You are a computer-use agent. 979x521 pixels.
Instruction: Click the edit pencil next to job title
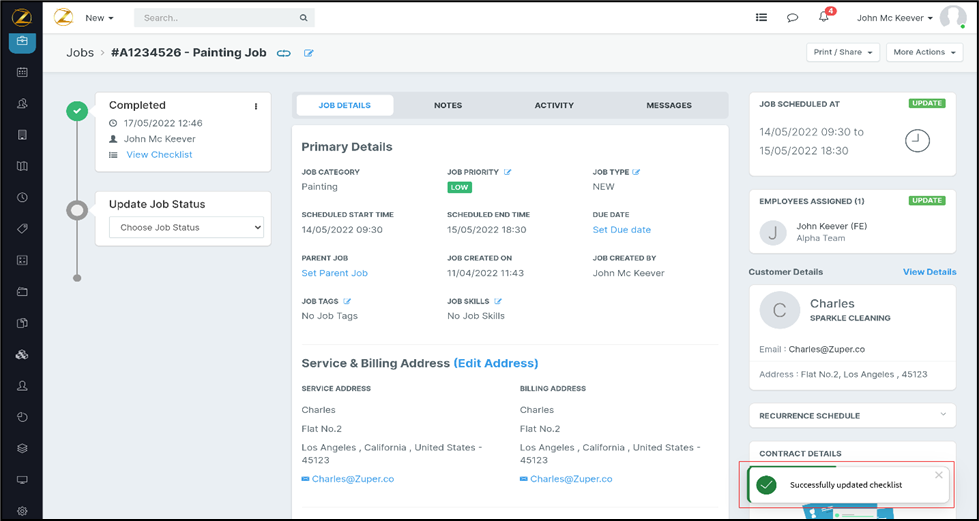pos(309,53)
